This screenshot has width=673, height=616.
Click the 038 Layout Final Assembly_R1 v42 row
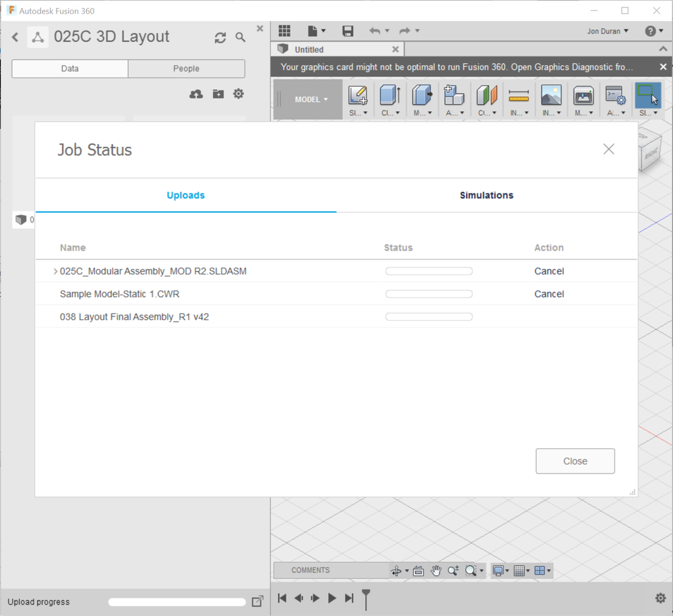pyautogui.click(x=337, y=317)
